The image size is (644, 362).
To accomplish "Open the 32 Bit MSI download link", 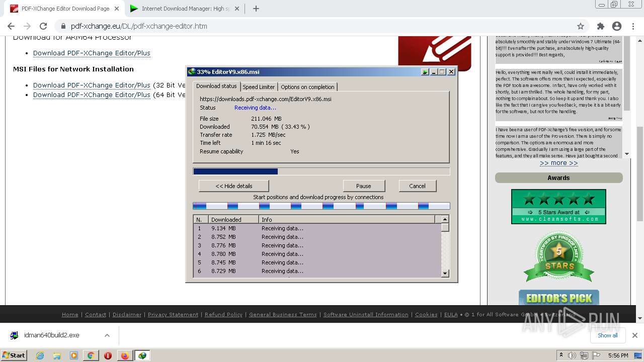I will click(x=92, y=85).
